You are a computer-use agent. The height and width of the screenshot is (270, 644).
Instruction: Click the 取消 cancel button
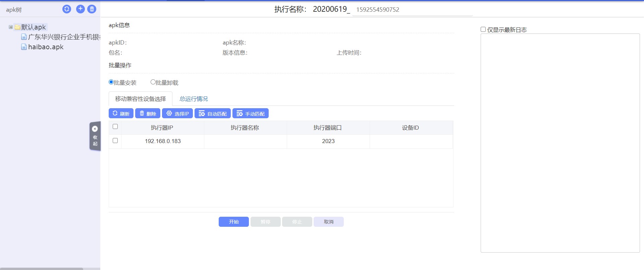click(x=329, y=222)
